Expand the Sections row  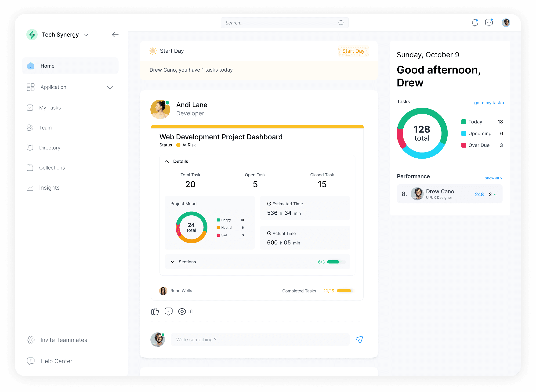(x=173, y=262)
